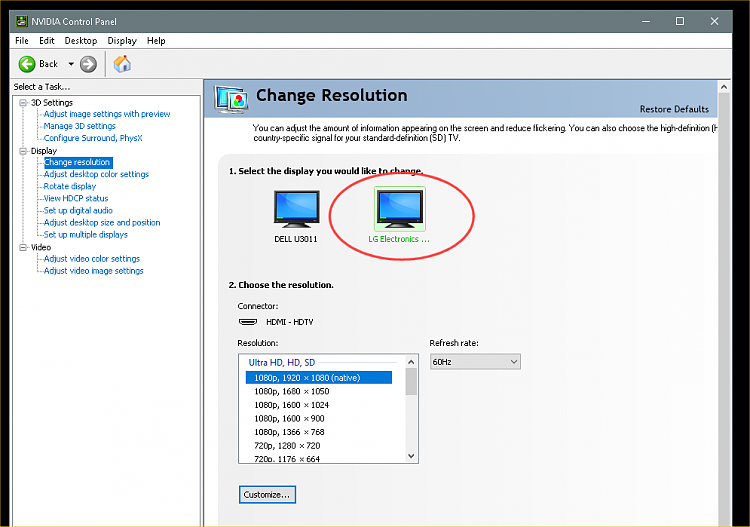Open the File menu
Viewport: 750px width, 527px height.
coord(22,41)
